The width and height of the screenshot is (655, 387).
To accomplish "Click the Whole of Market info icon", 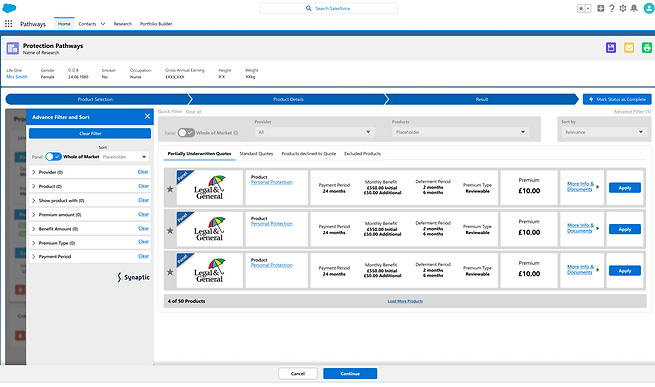I will pyautogui.click(x=236, y=133).
